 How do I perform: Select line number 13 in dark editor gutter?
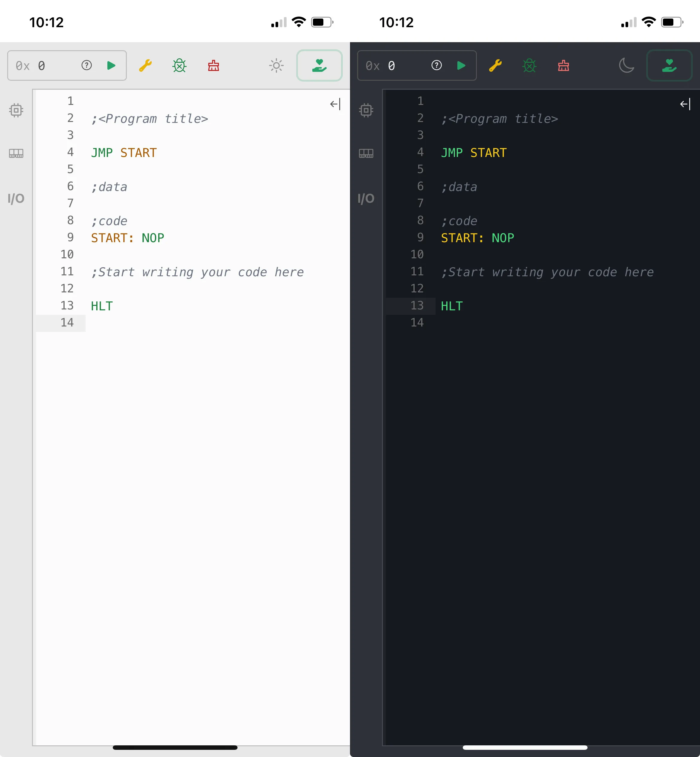tap(417, 306)
